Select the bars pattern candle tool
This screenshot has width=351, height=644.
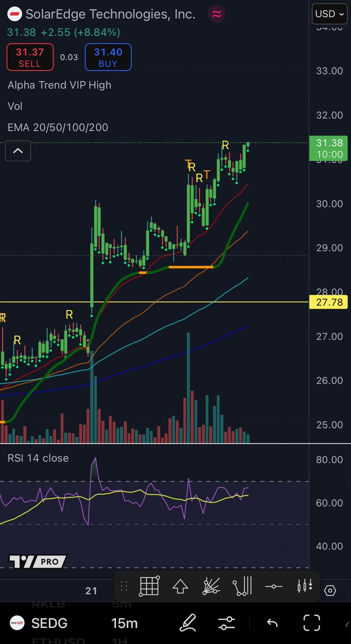click(305, 586)
